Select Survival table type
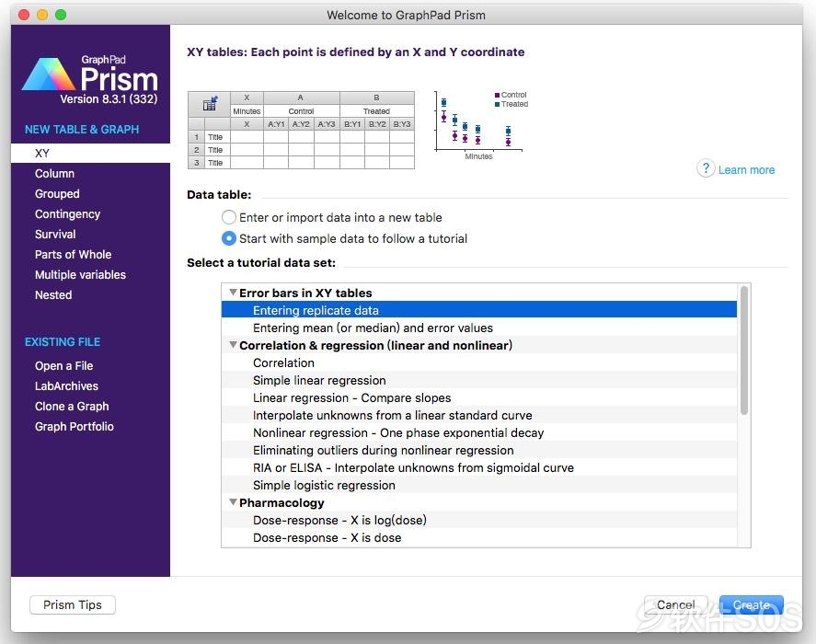This screenshot has width=816, height=644. [x=55, y=235]
